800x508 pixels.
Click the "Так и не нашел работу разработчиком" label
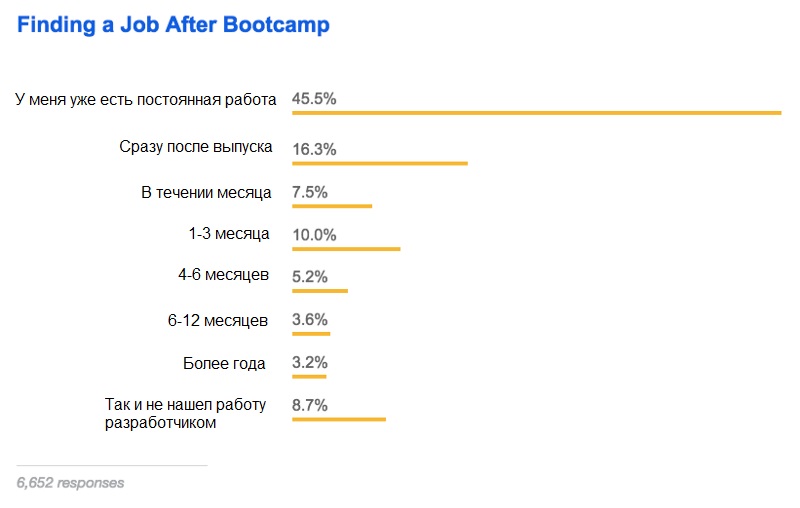187,414
